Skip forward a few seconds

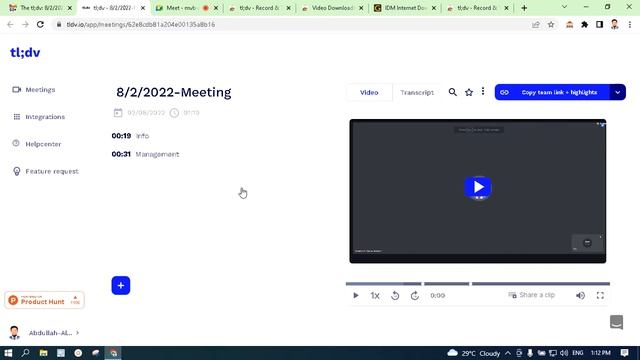tap(415, 296)
